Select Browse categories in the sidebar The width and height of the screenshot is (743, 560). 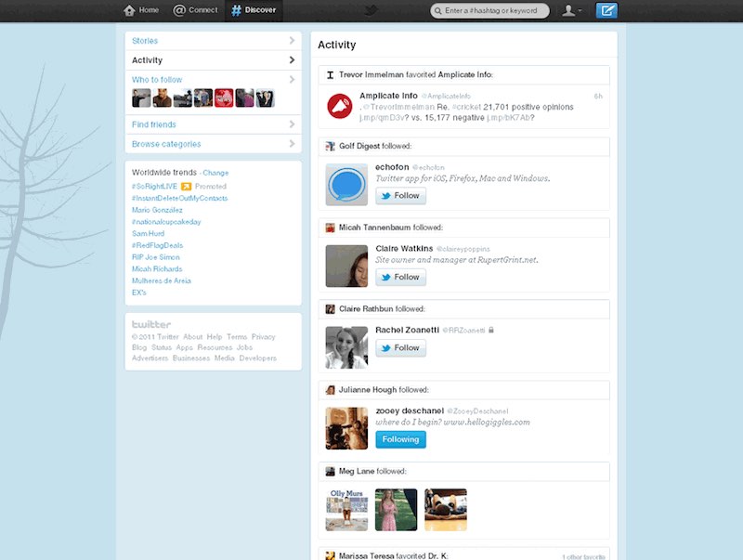(x=214, y=144)
